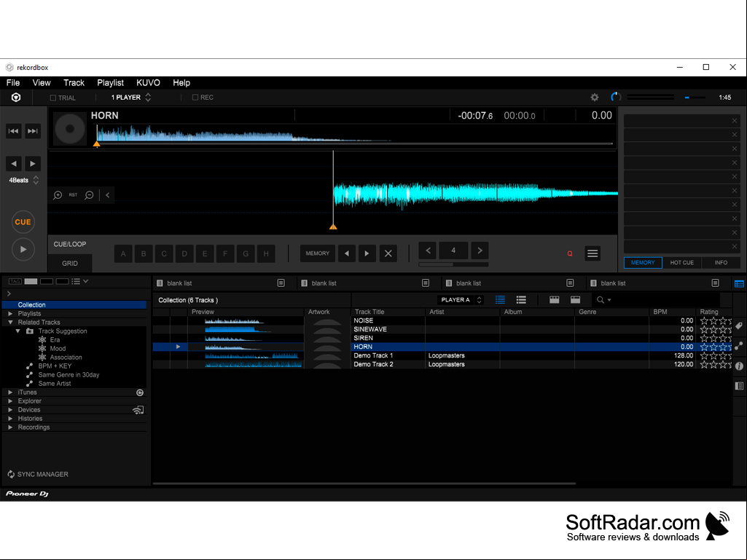
Task: Expand the Histories node
Action: coord(10,419)
